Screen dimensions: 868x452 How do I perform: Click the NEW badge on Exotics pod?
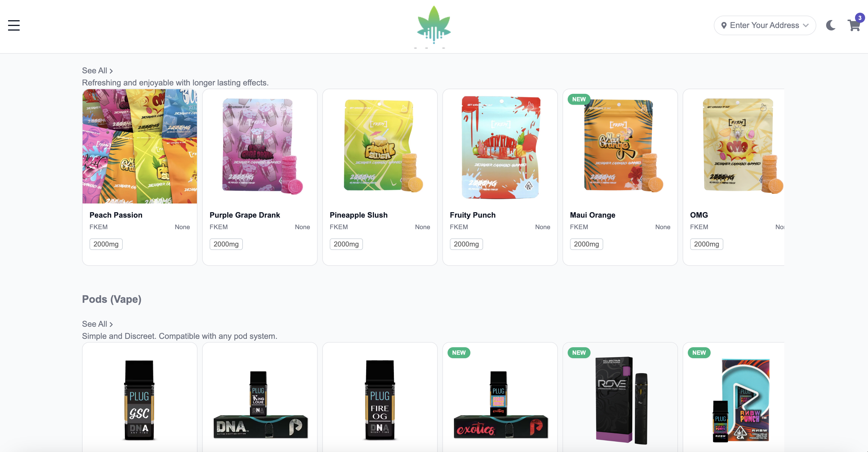pyautogui.click(x=459, y=353)
